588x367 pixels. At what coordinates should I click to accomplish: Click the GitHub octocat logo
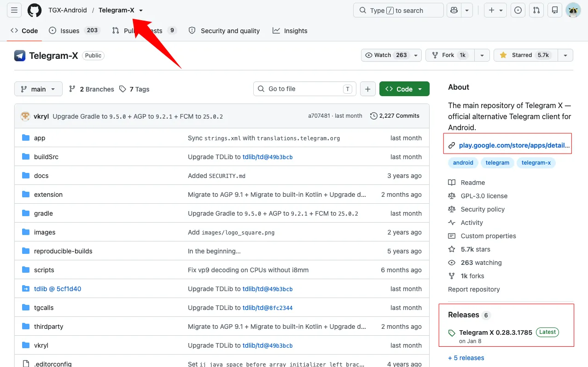tap(35, 10)
